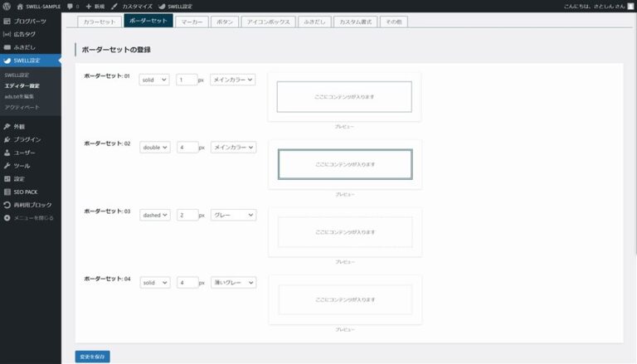Click the WordPress logo icon in admin bar
637x364 pixels.
pyautogui.click(x=7, y=6)
